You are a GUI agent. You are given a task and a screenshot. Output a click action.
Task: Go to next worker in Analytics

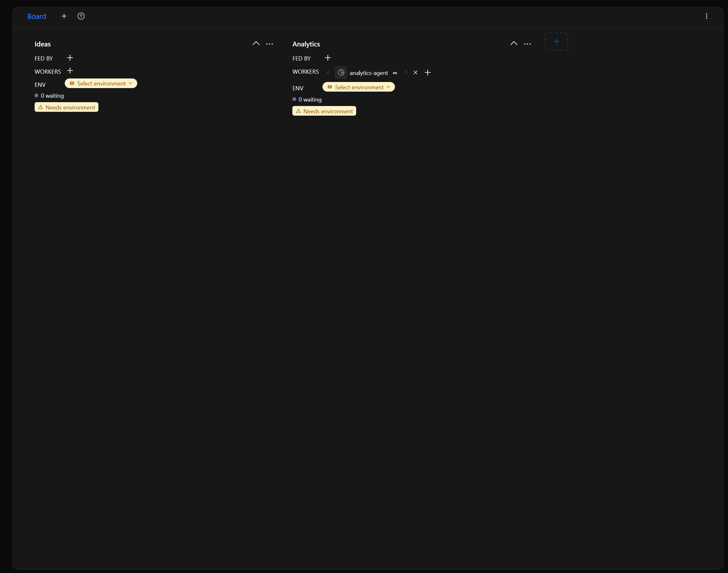406,72
